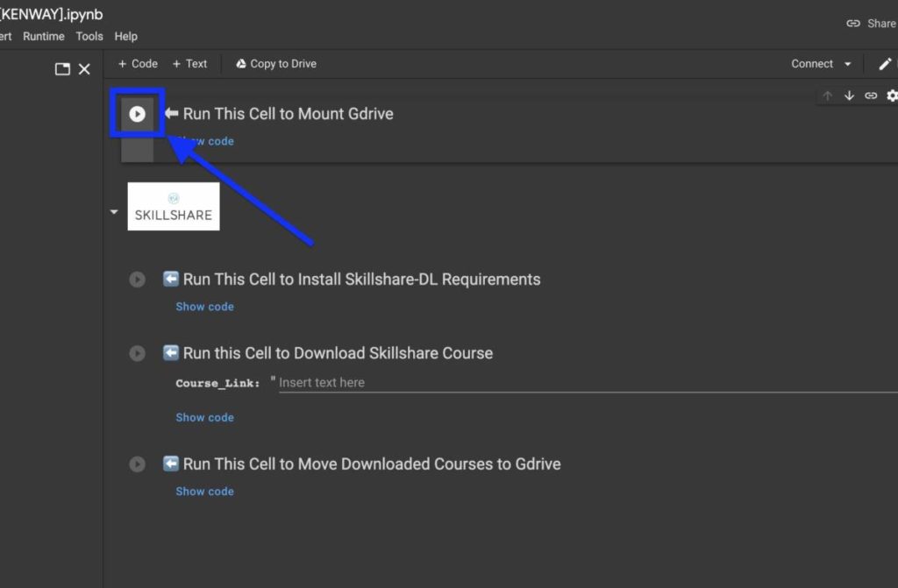Image resolution: width=898 pixels, height=588 pixels.
Task: Add a new Code cell
Action: 138,64
